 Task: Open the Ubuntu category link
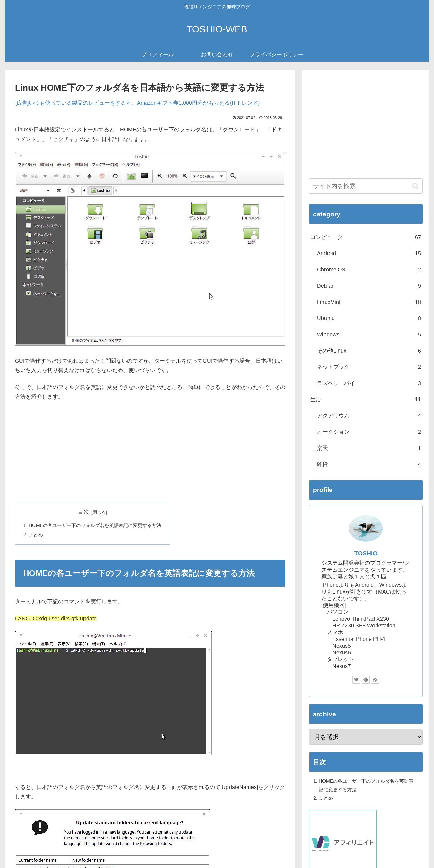[x=369, y=318]
